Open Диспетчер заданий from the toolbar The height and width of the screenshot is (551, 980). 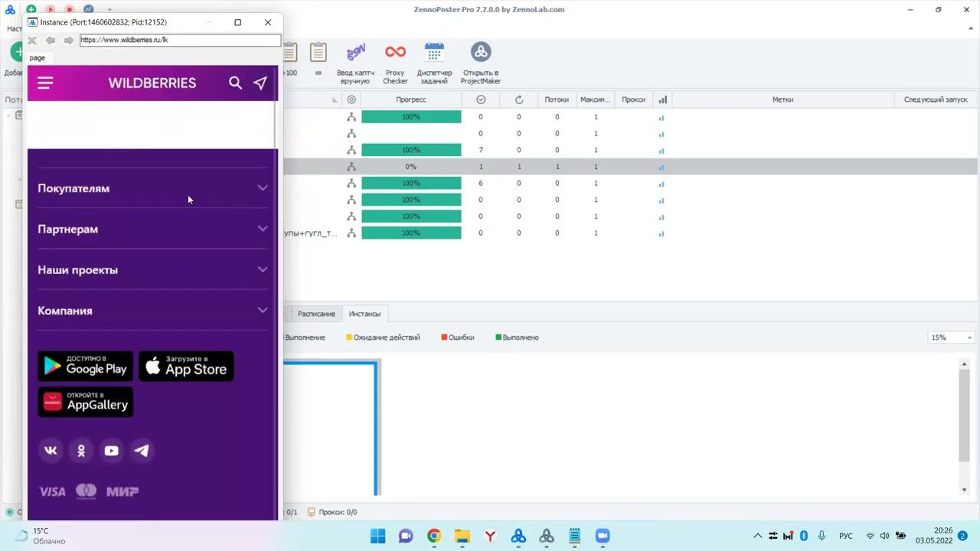coord(434,64)
